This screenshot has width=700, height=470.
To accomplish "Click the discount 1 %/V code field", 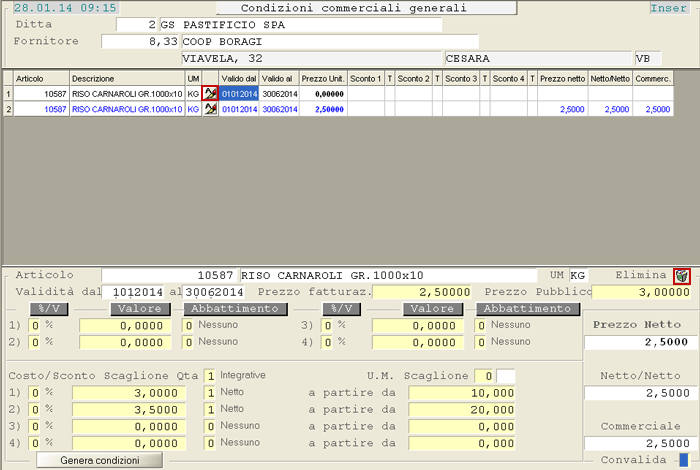I will (35, 326).
